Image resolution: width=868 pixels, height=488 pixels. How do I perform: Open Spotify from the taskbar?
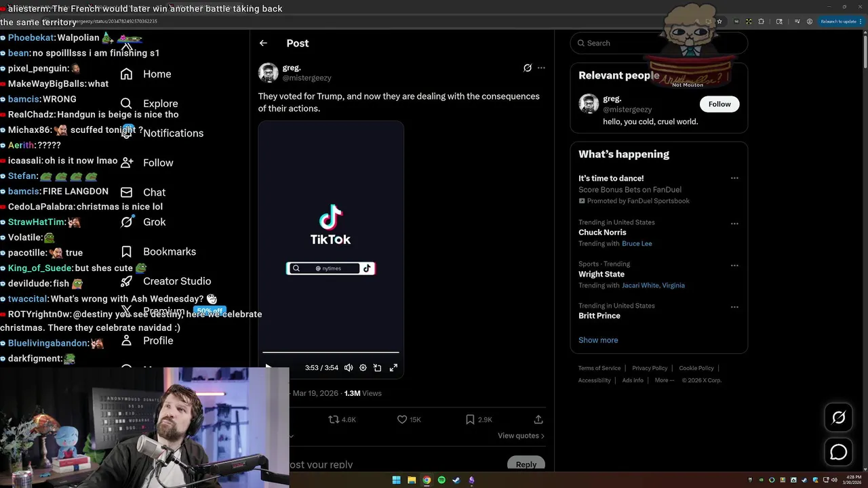tap(441, 480)
